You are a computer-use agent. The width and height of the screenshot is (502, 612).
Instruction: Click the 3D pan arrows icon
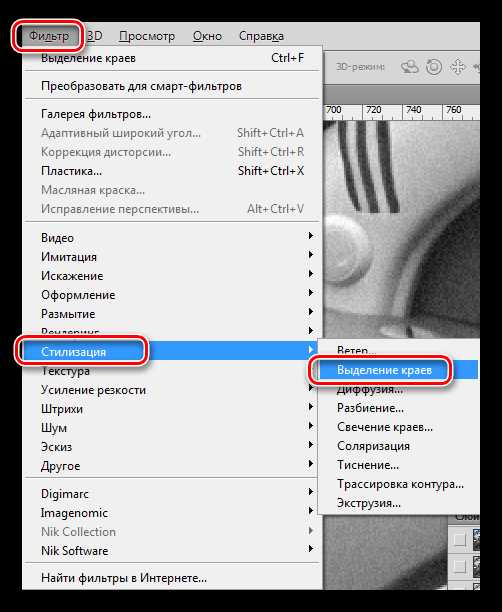coord(457,67)
